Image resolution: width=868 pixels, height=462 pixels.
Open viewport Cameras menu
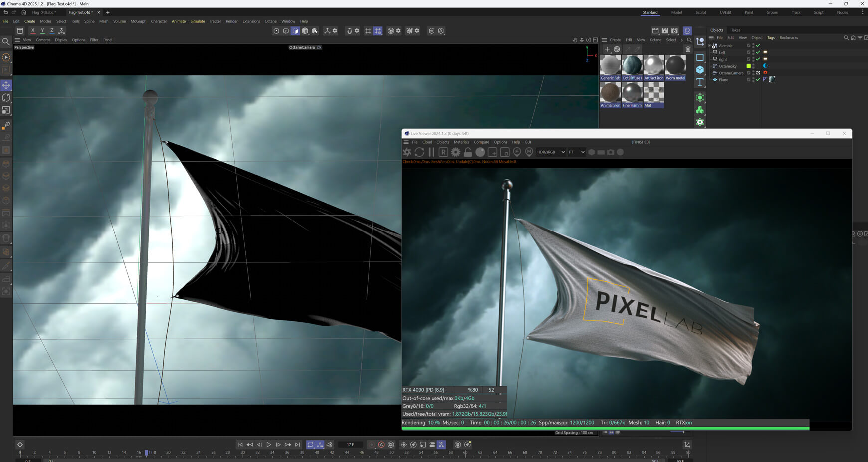point(43,40)
